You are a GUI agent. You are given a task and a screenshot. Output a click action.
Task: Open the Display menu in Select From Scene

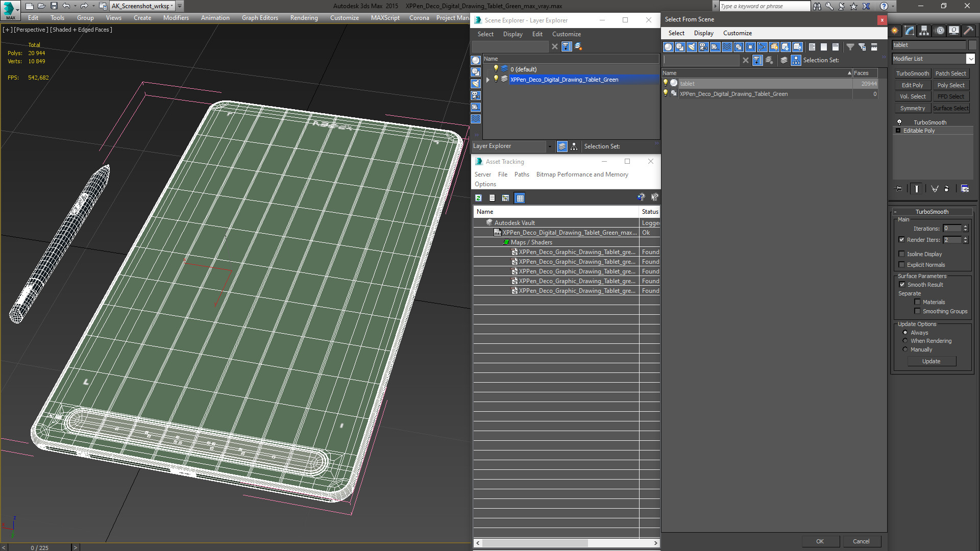(x=703, y=33)
